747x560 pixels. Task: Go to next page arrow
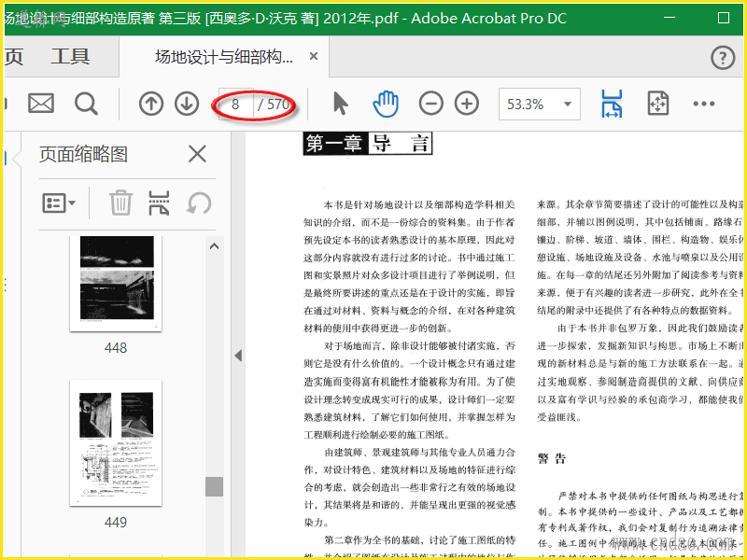coord(187,104)
